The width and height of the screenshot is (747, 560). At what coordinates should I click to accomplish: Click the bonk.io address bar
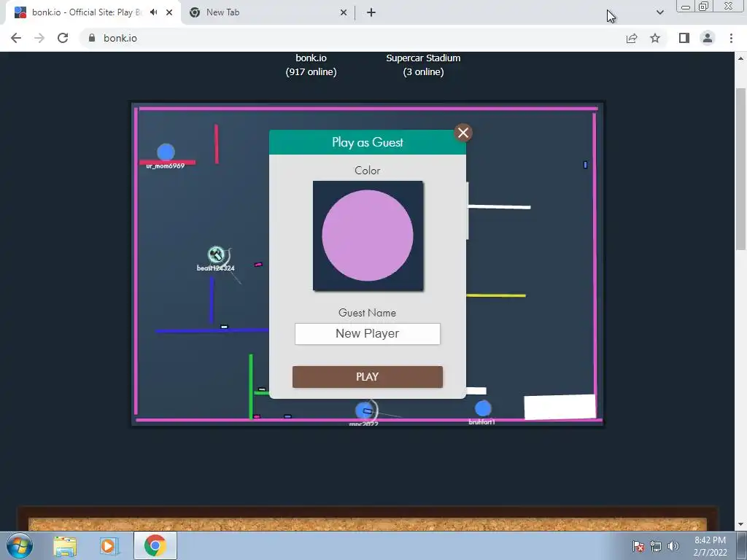(x=352, y=38)
